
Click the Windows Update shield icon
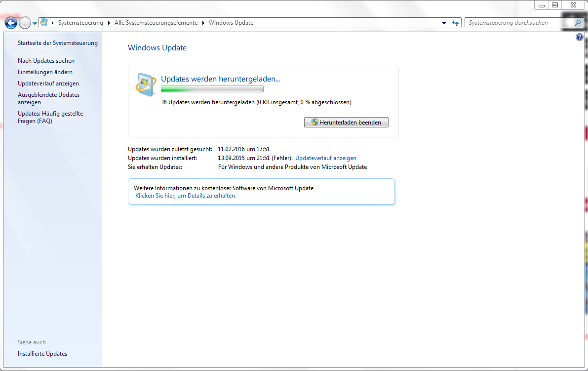click(x=146, y=85)
